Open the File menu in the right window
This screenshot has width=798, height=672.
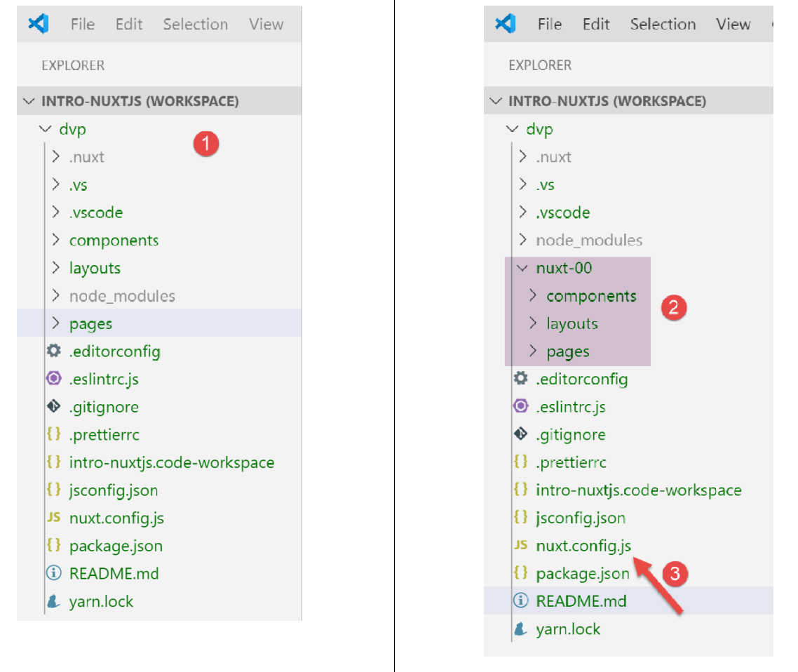click(x=549, y=24)
